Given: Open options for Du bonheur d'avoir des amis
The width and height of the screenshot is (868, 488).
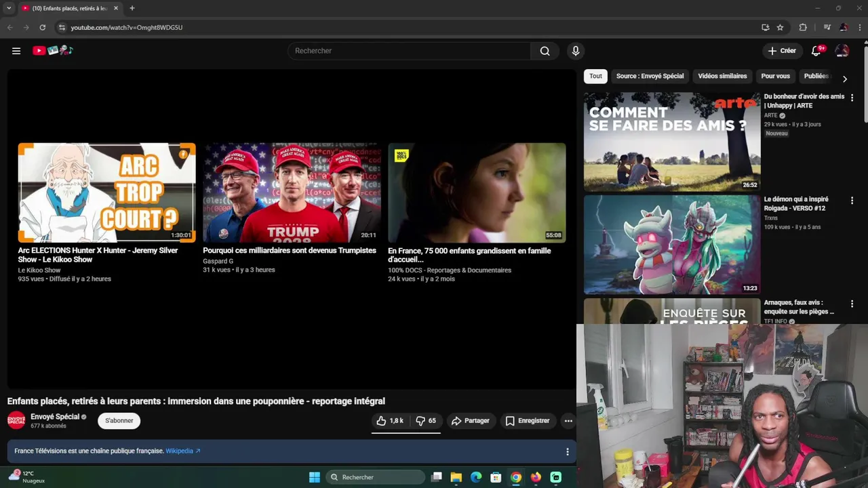Looking at the screenshot, I should 852,98.
